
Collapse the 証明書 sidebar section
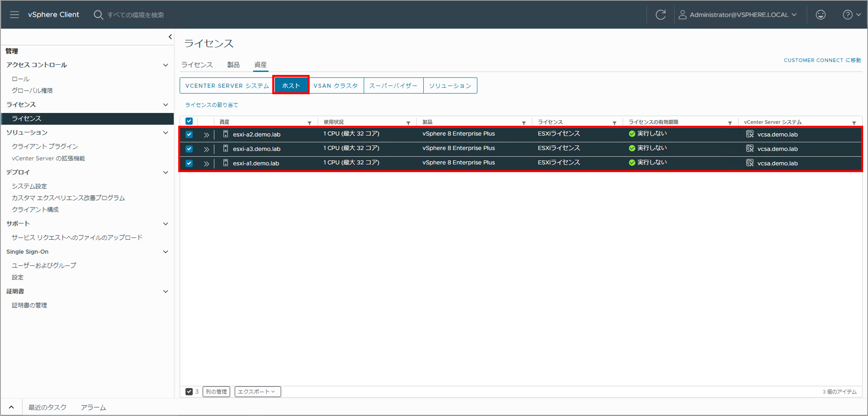pos(165,291)
